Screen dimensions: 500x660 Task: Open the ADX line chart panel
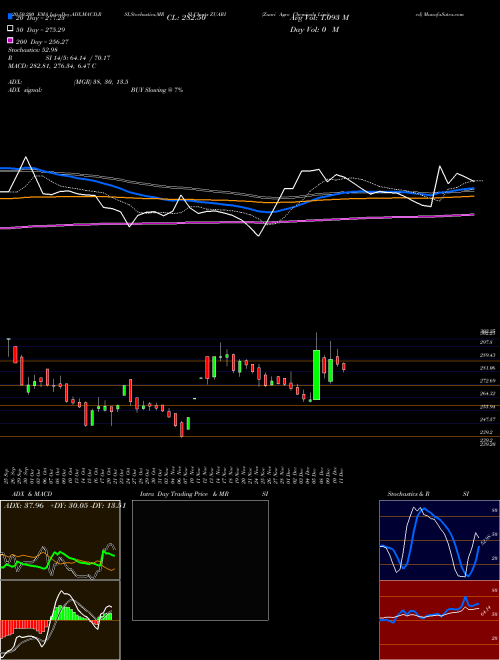[x=60, y=540]
